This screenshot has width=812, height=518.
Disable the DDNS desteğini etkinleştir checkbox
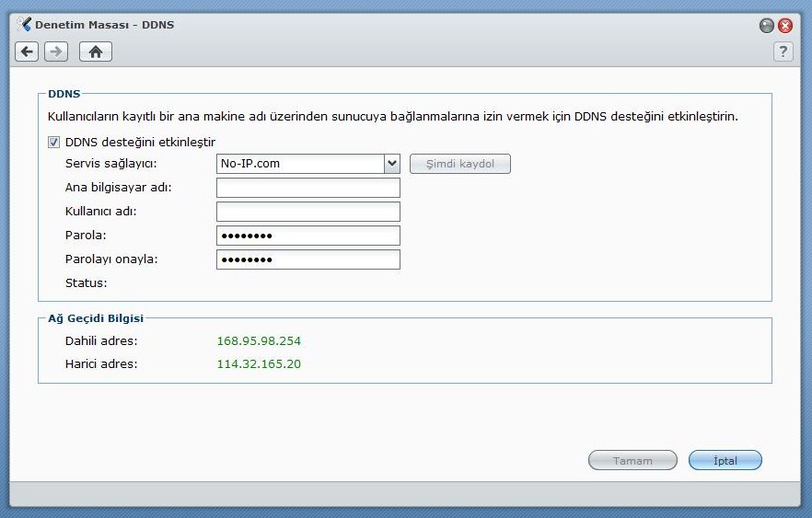pos(52,143)
